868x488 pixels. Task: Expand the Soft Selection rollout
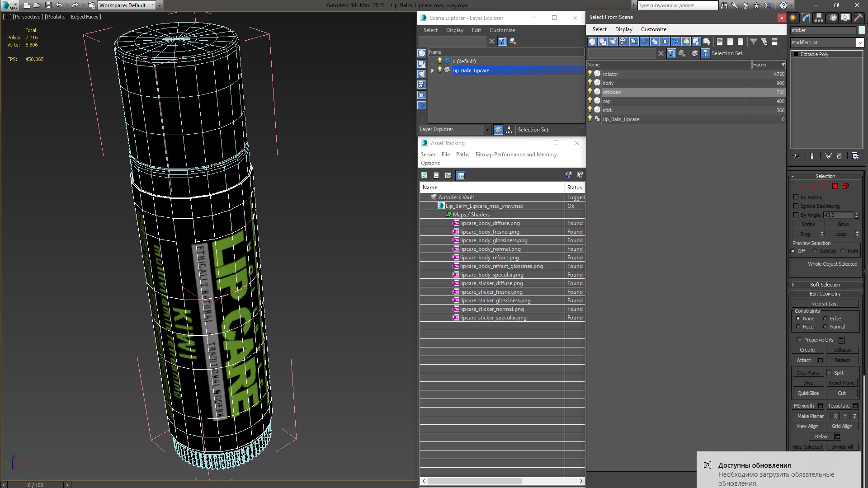click(x=825, y=285)
